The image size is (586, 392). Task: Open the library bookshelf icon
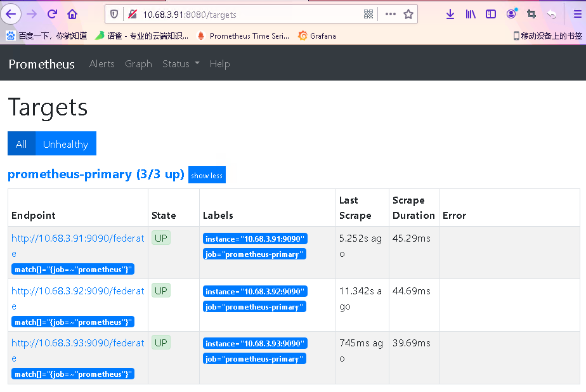[471, 14]
